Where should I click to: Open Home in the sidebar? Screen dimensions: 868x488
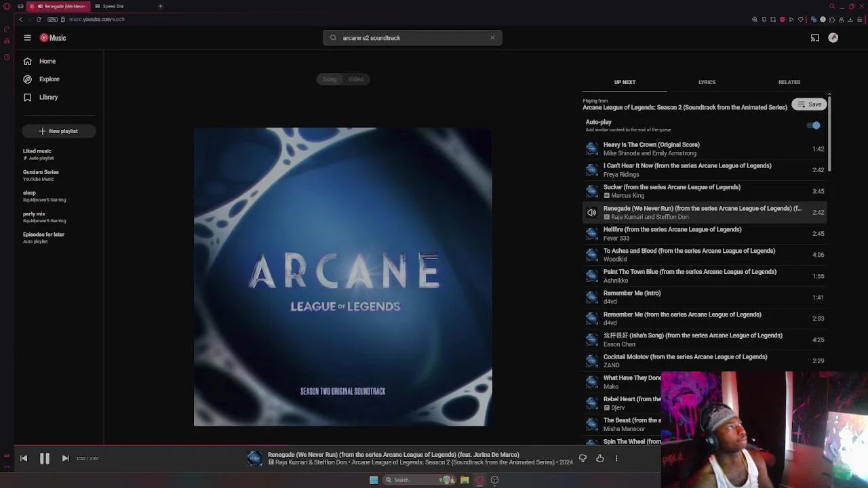coord(39,61)
